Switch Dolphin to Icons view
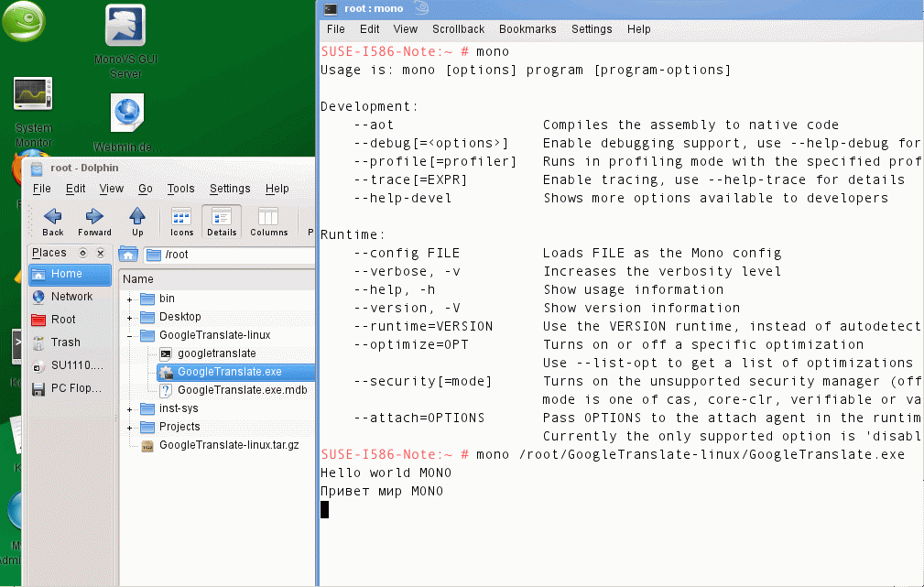The image size is (924, 587). (x=181, y=223)
